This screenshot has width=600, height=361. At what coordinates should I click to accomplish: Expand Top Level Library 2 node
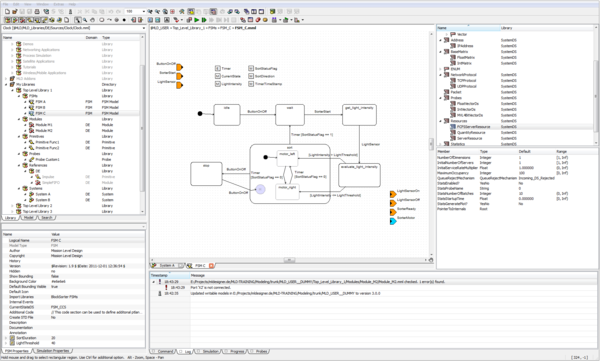pyautogui.click(x=12, y=206)
